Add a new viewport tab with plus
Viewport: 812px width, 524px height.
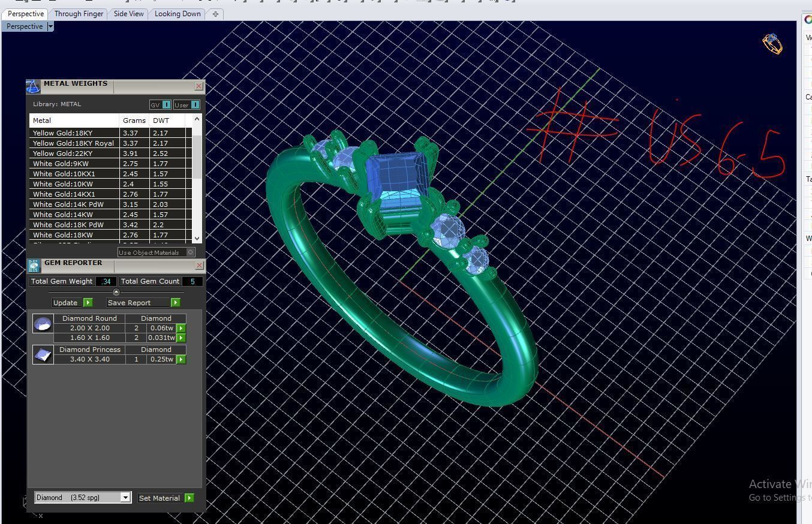(x=215, y=14)
